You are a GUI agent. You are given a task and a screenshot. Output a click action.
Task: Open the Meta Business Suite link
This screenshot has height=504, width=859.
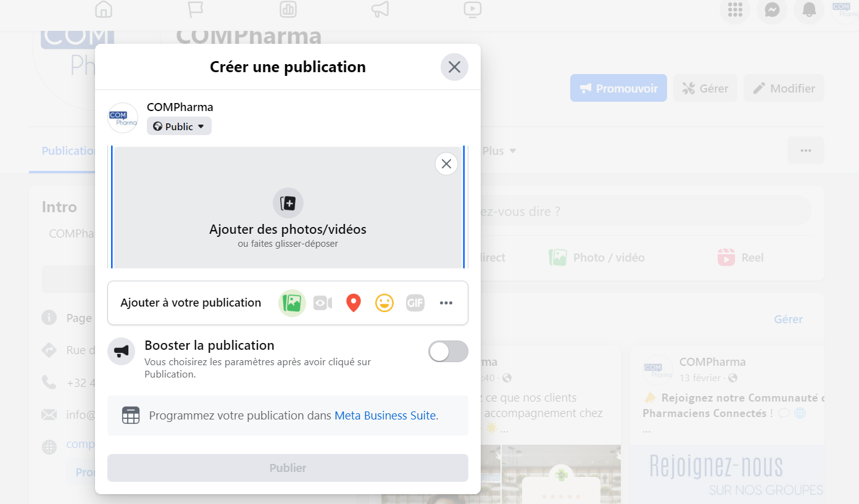[x=385, y=416]
